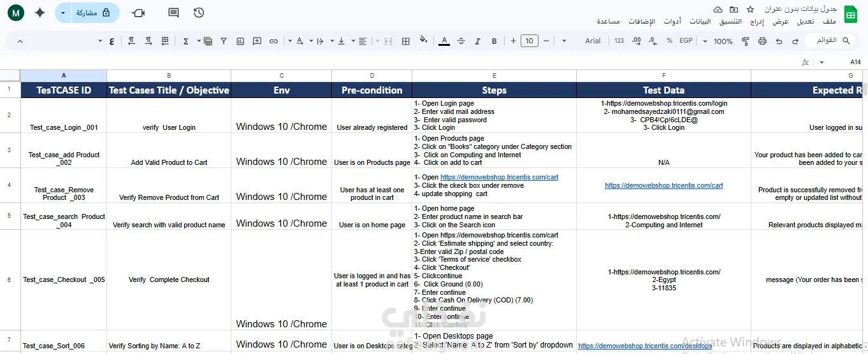Apply EGP currency format
Viewport: 868px width, 354px height.
pyautogui.click(x=686, y=41)
